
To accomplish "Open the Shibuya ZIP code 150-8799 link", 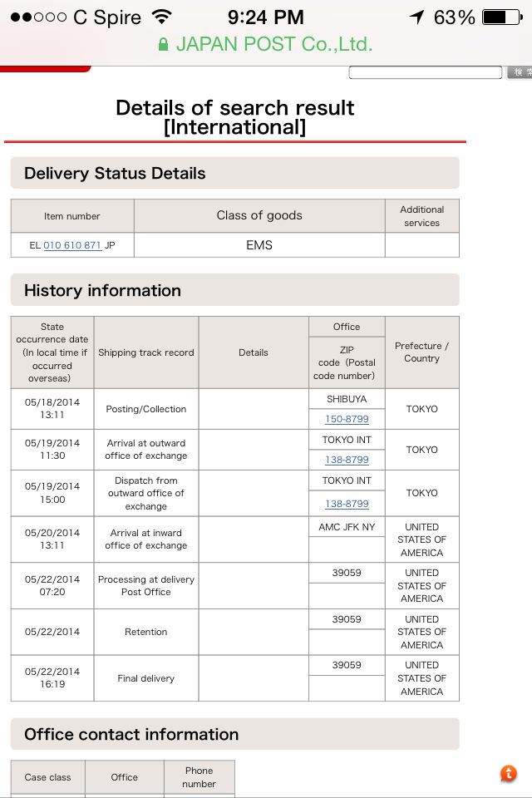I will [347, 419].
